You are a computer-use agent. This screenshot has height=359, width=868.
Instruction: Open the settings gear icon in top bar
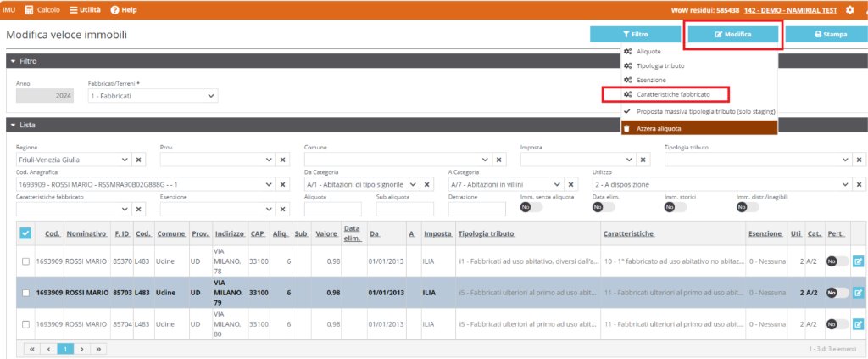(x=849, y=10)
